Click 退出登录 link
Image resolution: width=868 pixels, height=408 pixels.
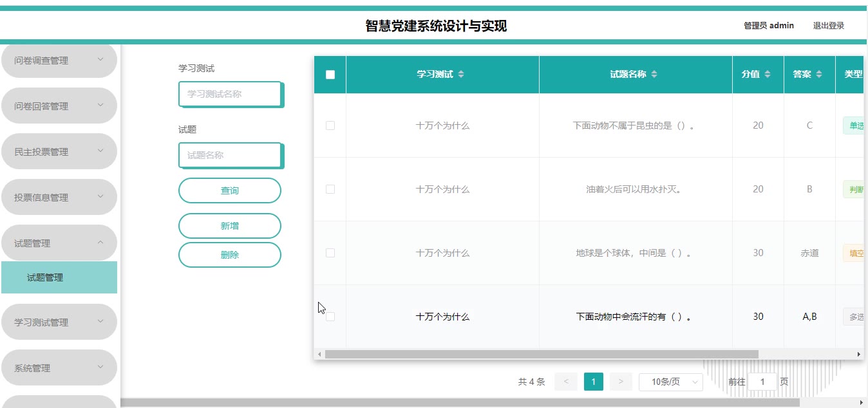[828, 26]
